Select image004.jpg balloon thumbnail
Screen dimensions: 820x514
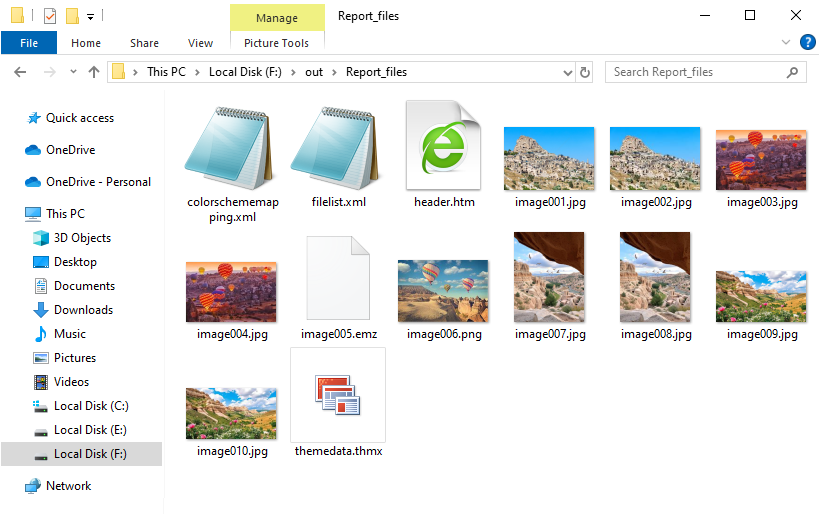click(231, 292)
